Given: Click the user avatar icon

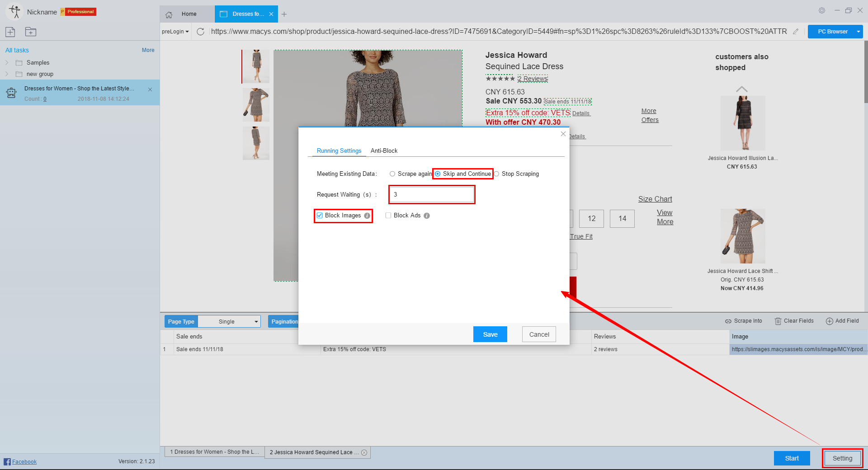Looking at the screenshot, I should (14, 12).
